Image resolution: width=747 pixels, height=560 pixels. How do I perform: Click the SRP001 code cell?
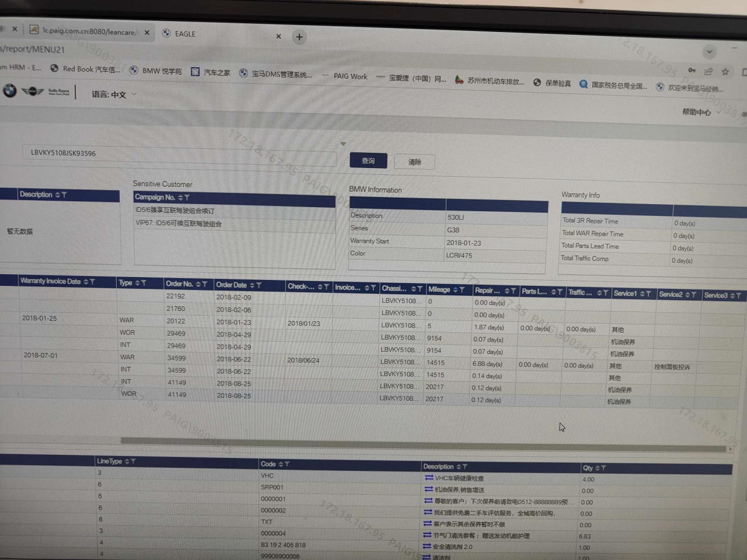point(272,487)
